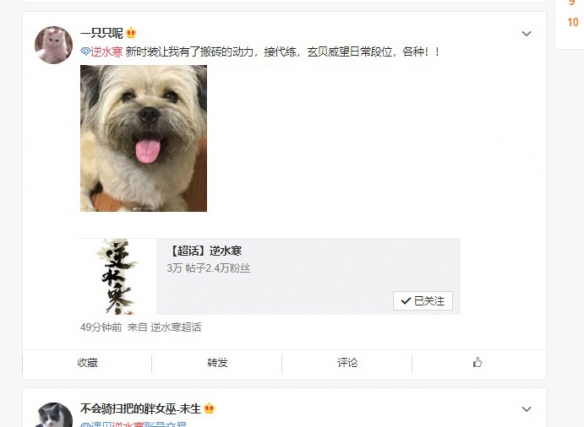Click 转发 to repost
Screen dimensions: 584x427
(x=218, y=363)
